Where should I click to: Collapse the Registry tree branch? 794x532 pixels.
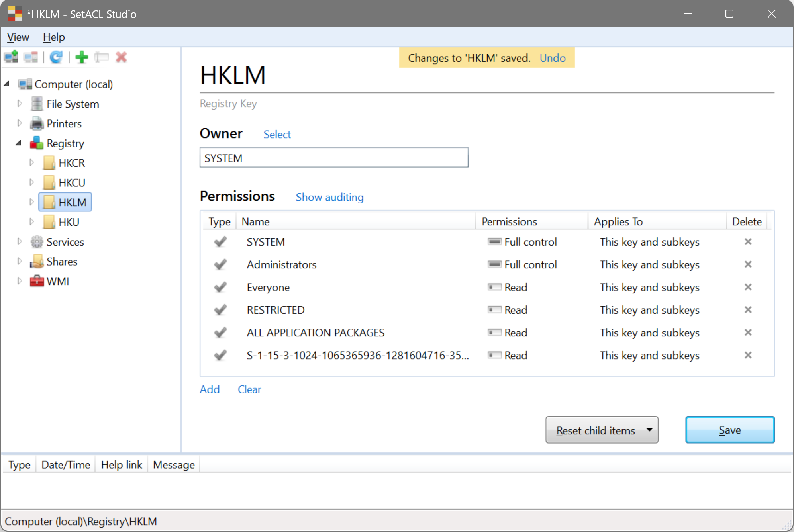click(x=18, y=143)
